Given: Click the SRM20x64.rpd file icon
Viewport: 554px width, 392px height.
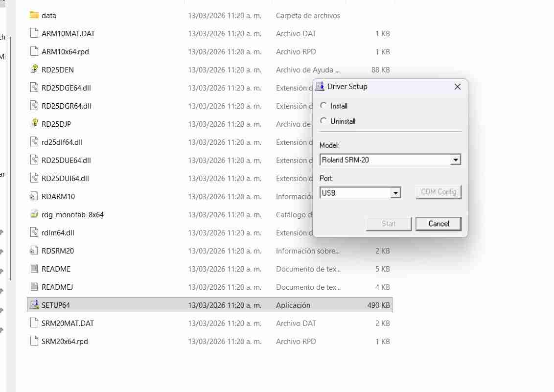Looking at the screenshot, I should (34, 341).
